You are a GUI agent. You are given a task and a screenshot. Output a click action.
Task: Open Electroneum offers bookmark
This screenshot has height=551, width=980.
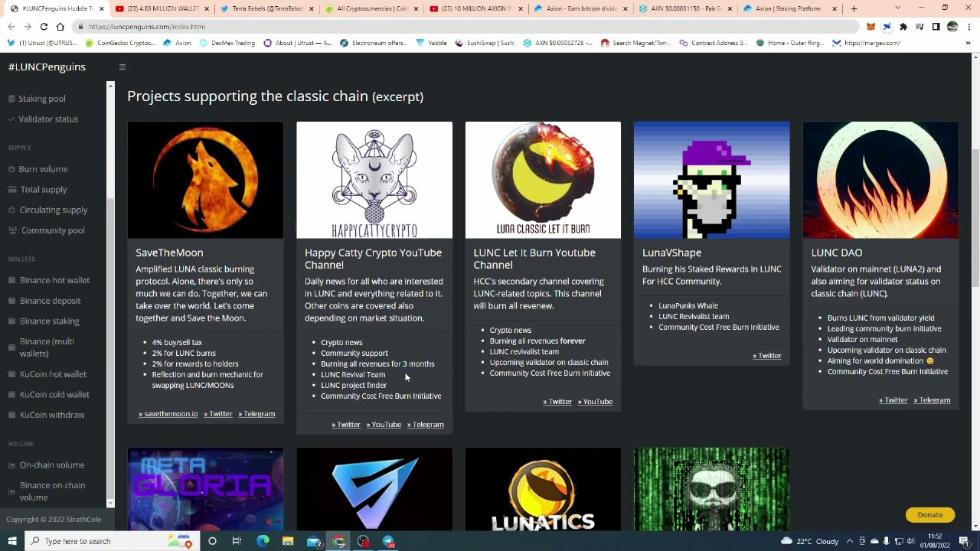[x=374, y=44]
